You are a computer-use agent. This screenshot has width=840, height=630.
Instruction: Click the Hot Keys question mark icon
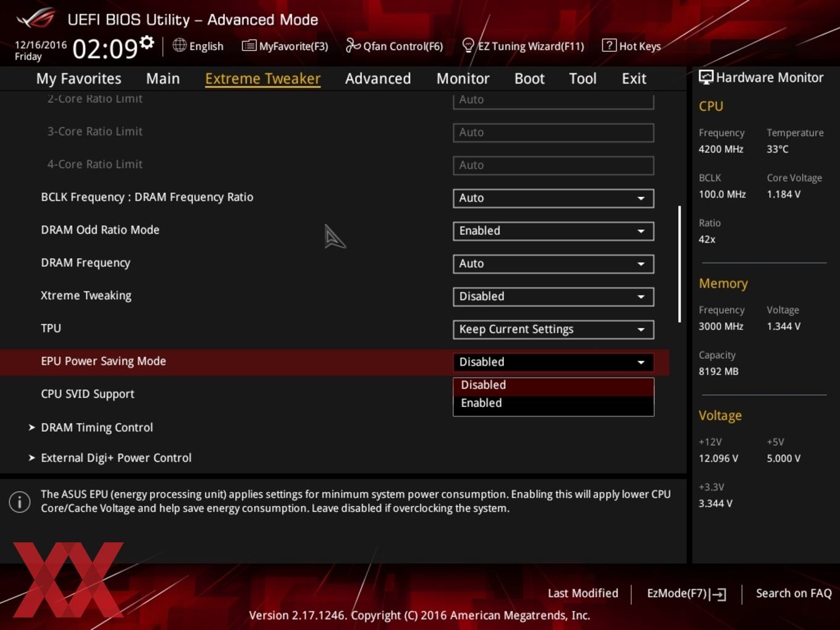tap(609, 45)
